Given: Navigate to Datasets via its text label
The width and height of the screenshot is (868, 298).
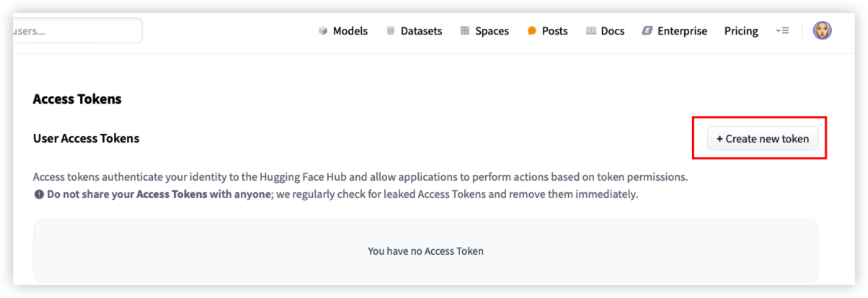Looking at the screenshot, I should [x=421, y=31].
